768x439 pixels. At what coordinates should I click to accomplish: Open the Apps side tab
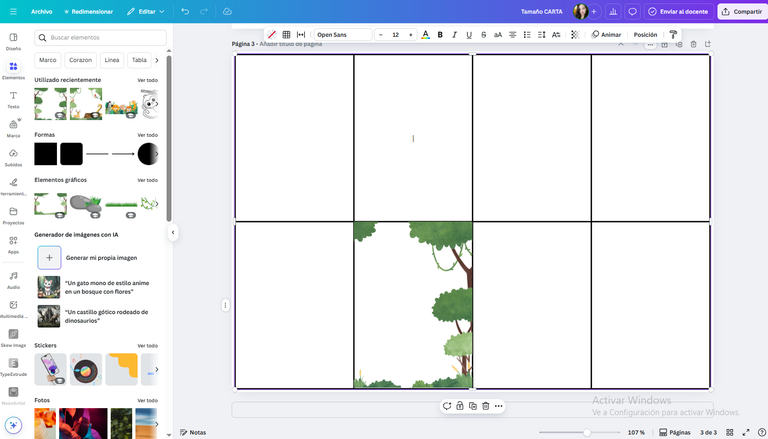13,244
